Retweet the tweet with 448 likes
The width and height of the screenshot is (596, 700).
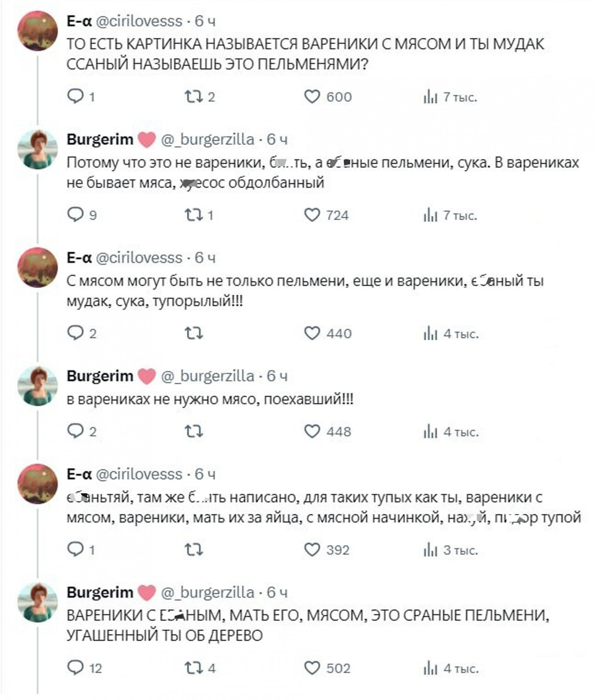coord(193,432)
